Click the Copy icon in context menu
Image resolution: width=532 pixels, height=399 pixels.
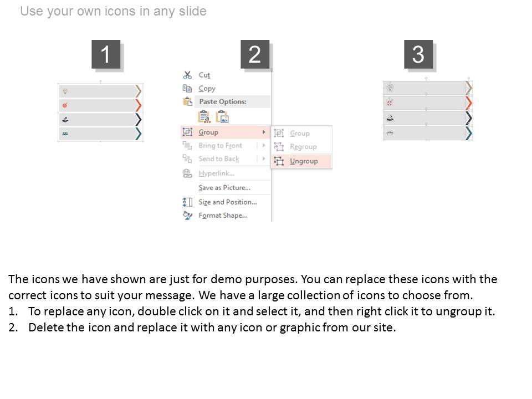point(187,88)
